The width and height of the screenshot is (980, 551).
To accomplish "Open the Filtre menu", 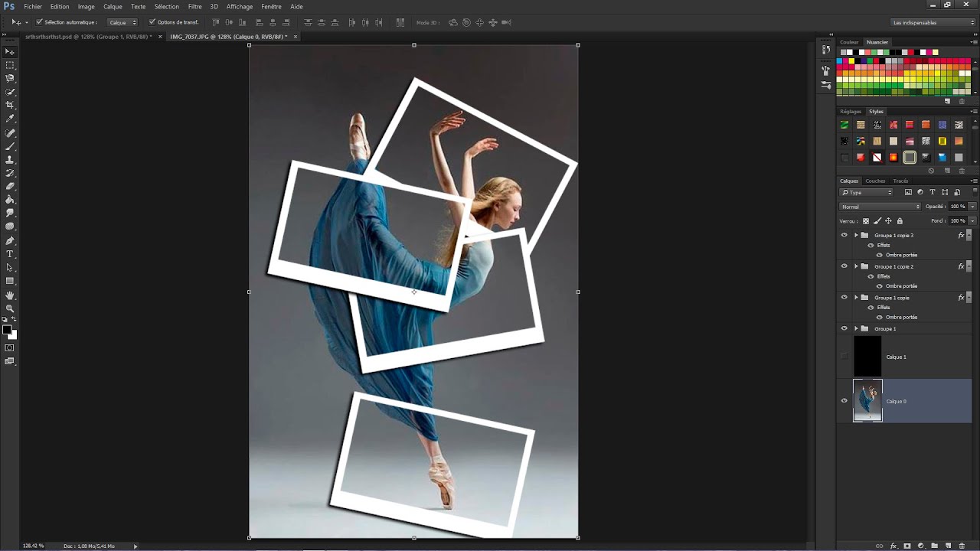I will coord(195,6).
